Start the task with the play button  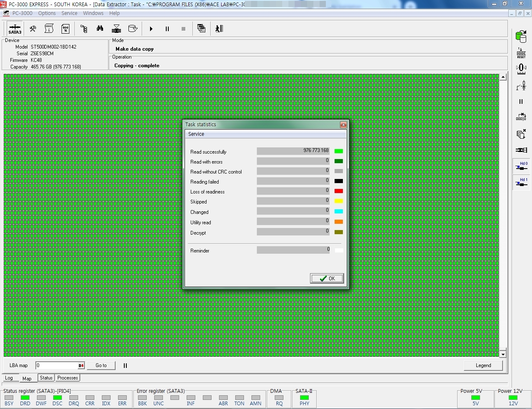(x=151, y=29)
